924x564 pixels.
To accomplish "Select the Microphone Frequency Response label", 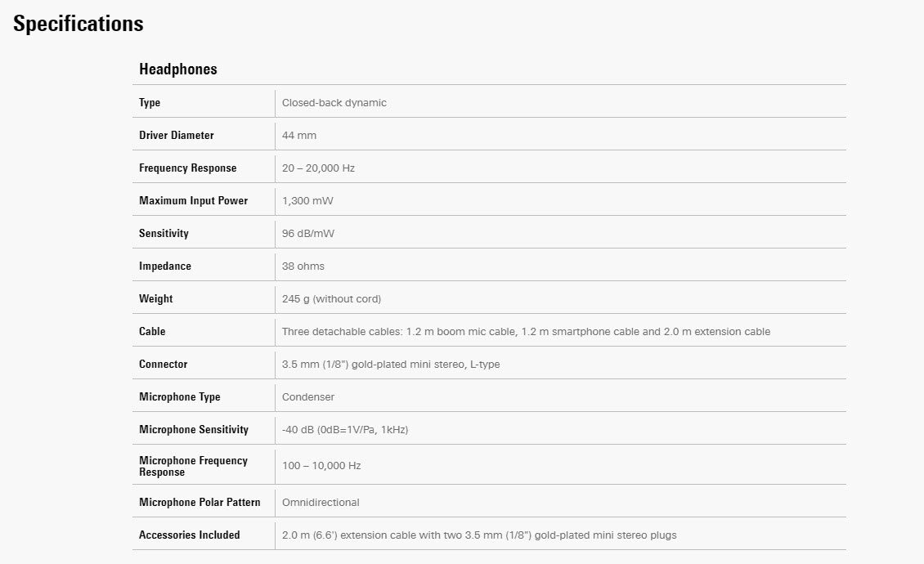I will (x=193, y=466).
